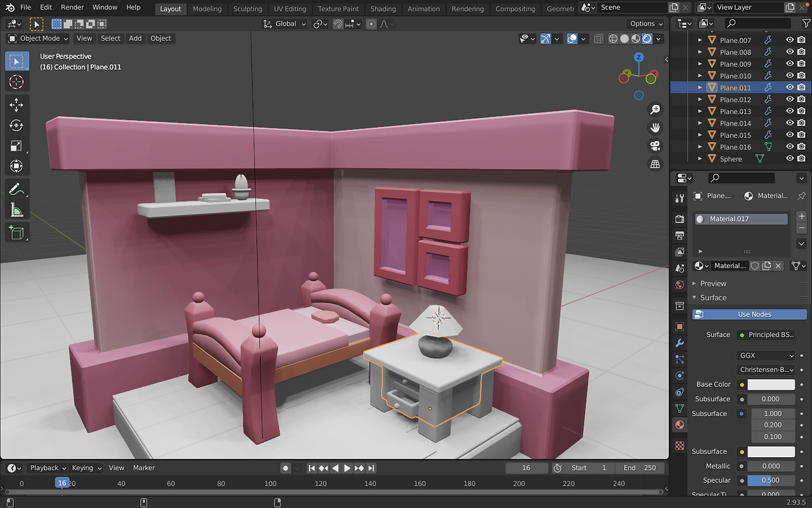Open the Christensen-Burley subsurface method dropdown
Viewport: 812px width, 508px height.
[766, 370]
